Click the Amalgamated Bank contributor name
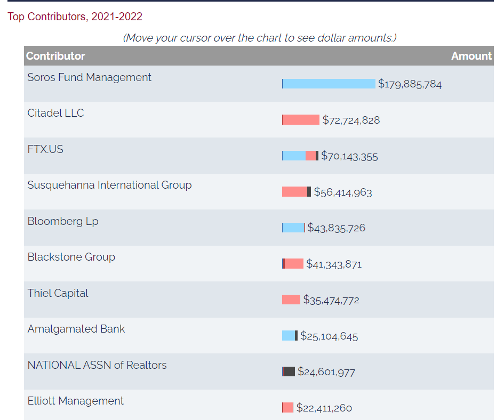The height and width of the screenshot is (420, 504). (x=76, y=329)
